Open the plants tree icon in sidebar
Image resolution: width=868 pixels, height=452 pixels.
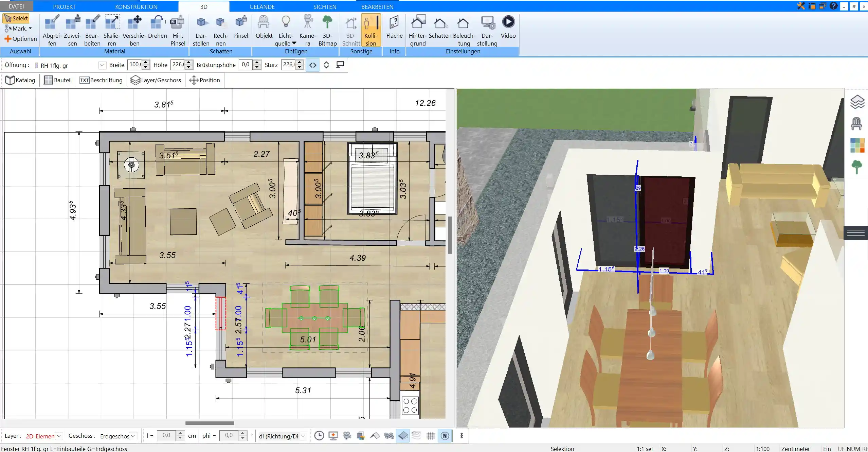click(857, 167)
